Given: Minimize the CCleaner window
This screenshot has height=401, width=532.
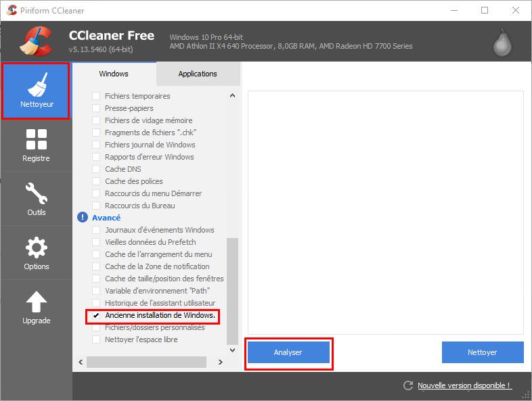Looking at the screenshot, I should pos(454,11).
